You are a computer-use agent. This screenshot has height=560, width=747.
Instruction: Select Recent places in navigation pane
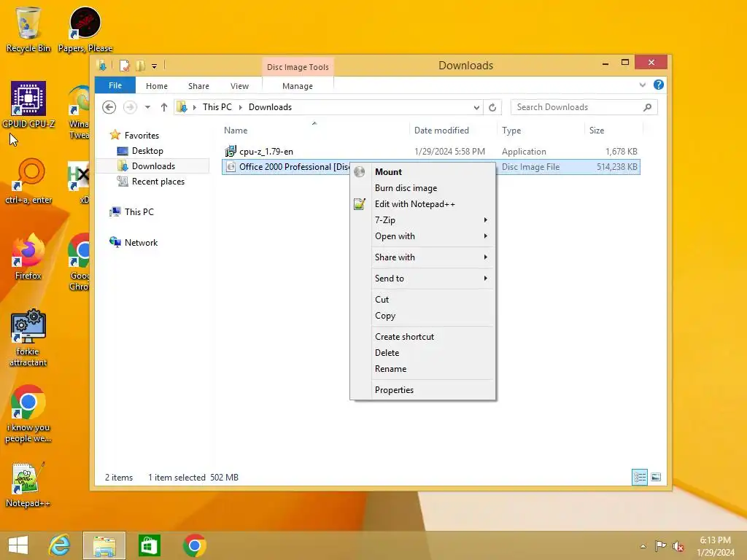150,182
